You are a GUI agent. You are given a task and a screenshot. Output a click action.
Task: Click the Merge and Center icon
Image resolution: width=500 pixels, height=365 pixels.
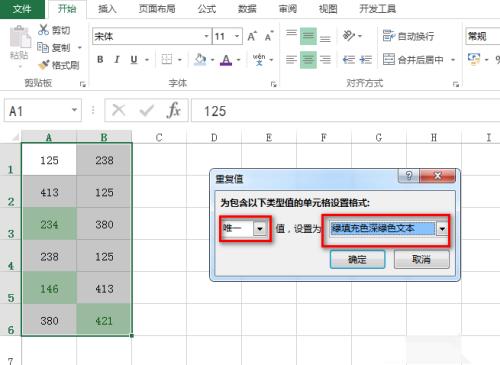[x=389, y=59]
